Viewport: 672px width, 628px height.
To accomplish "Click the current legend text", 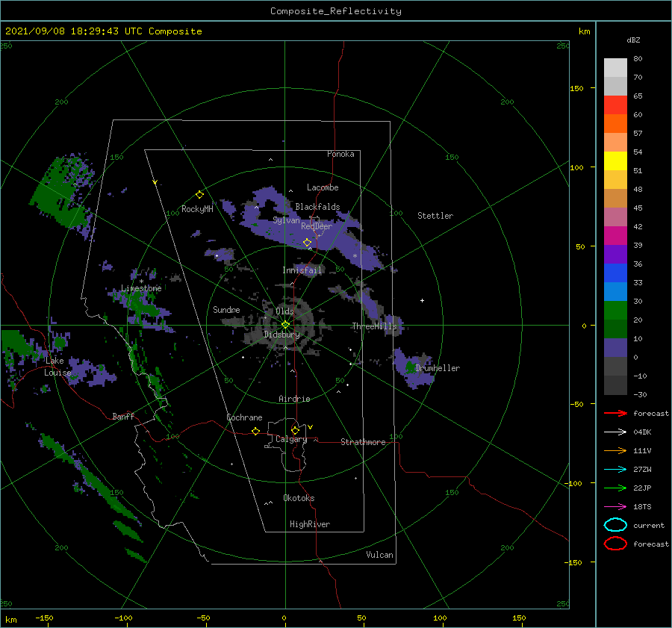I will [x=649, y=525].
